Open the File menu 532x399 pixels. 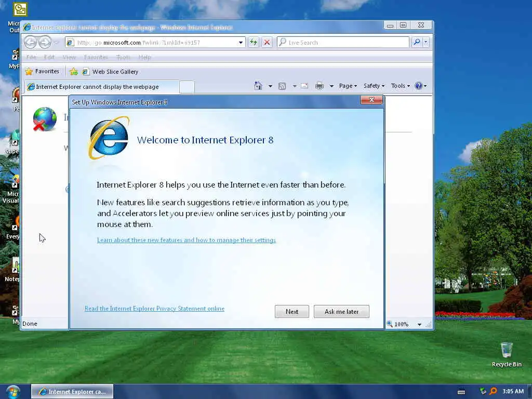click(x=31, y=57)
